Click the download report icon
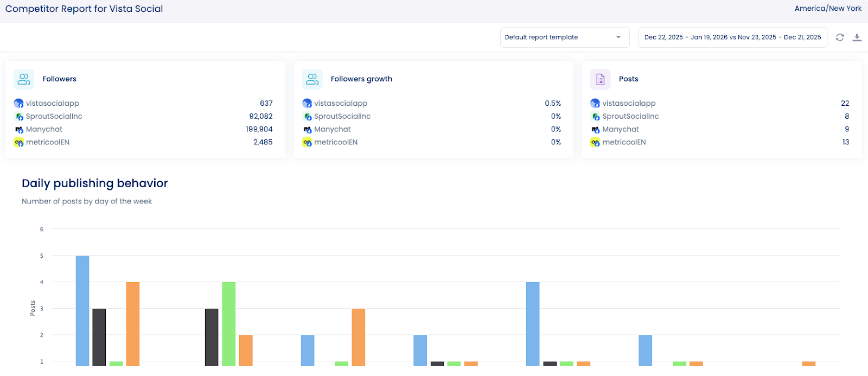Image resolution: width=868 pixels, height=376 pixels. point(857,37)
